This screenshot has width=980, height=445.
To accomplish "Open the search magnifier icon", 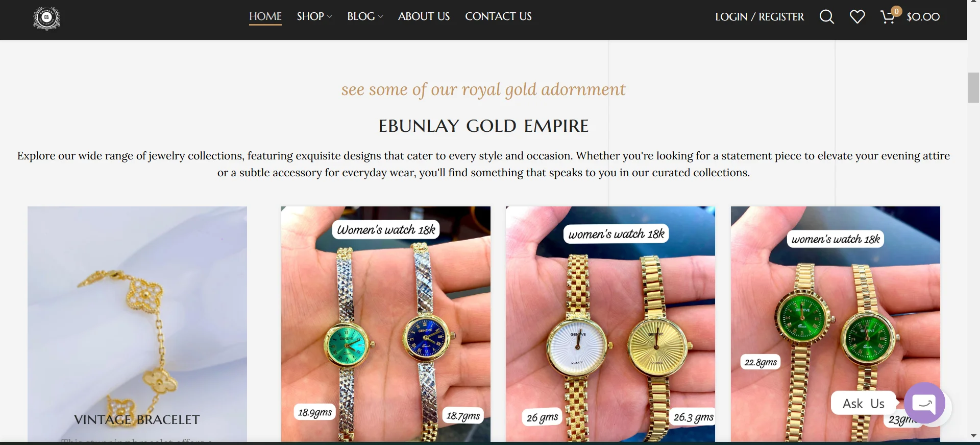I will (x=826, y=17).
